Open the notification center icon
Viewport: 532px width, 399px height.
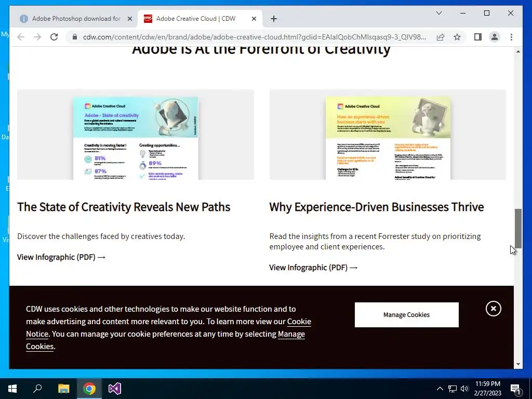515,389
